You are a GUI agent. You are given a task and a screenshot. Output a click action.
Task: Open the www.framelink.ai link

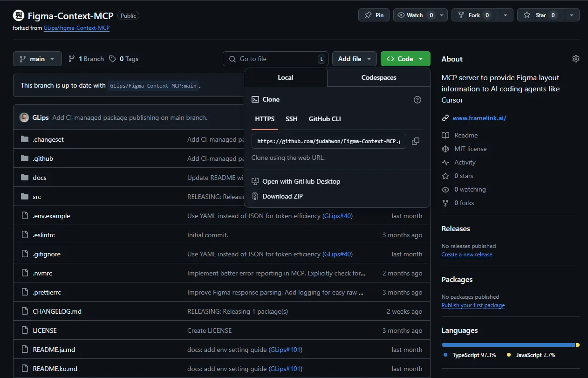click(479, 118)
